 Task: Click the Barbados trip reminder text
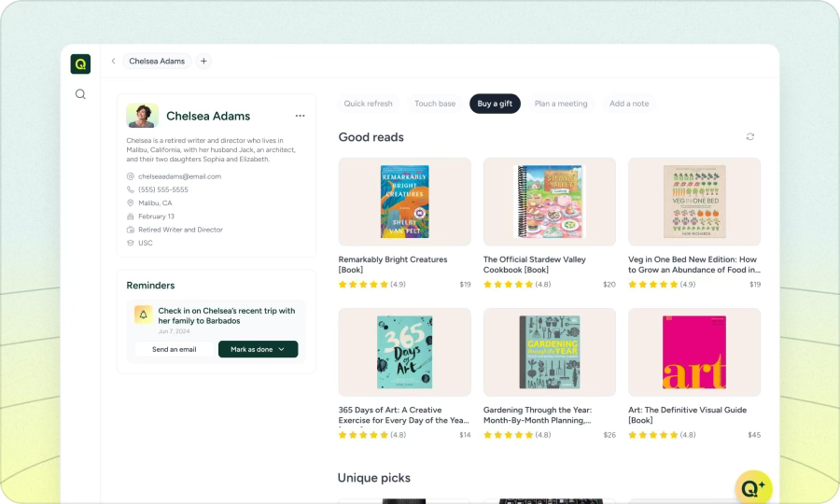click(x=226, y=315)
